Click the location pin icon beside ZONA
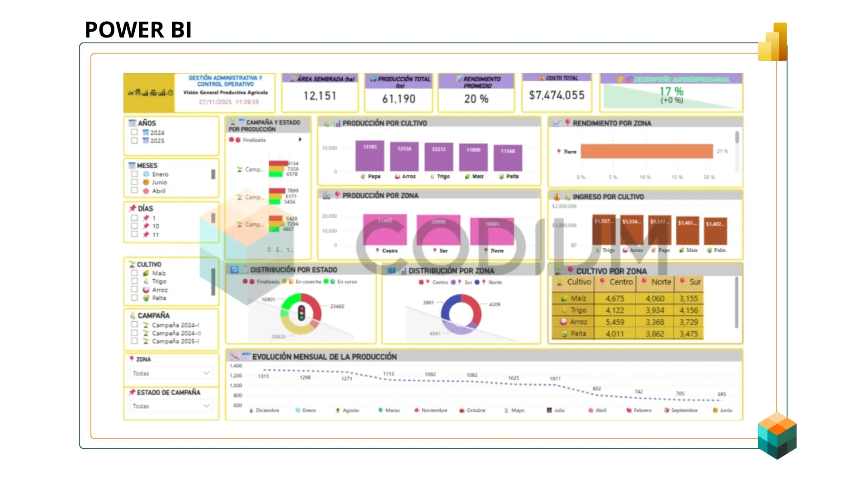Image resolution: width=868 pixels, height=488 pixels. coord(132,359)
